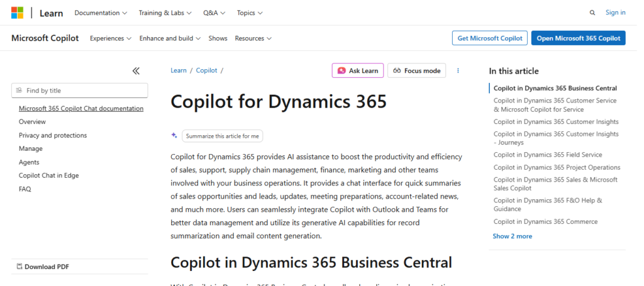The image size is (644, 286).
Task: Jump to Copilot in Dynamics 365 Project Operations
Action: [557, 167]
